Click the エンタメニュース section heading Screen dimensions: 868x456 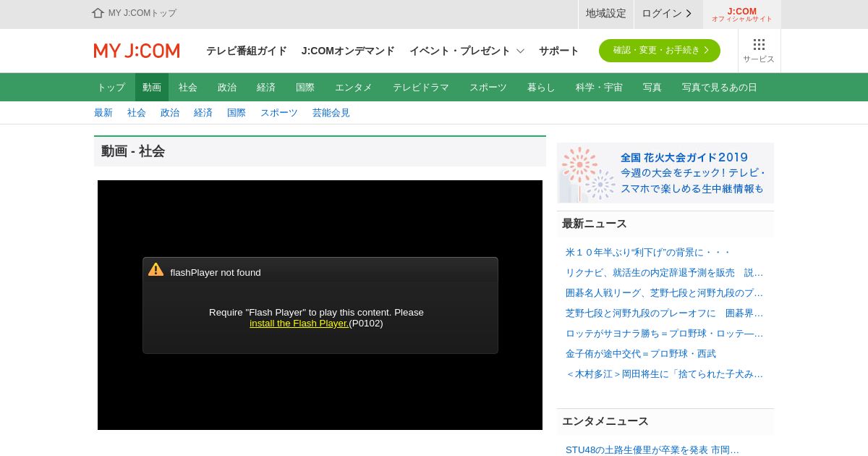(x=605, y=421)
